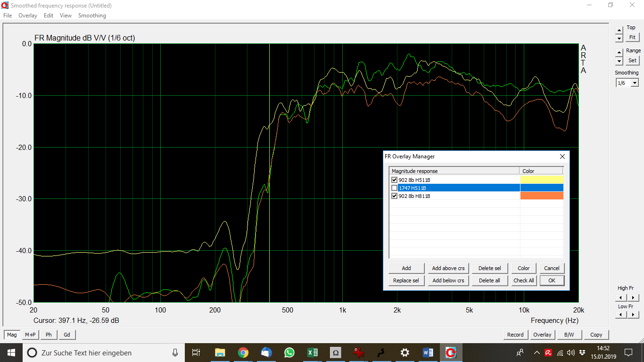Screen dimensions: 644x362
Task: Toggle the 902 8b H511B overlay checkbox
Action: tap(395, 180)
